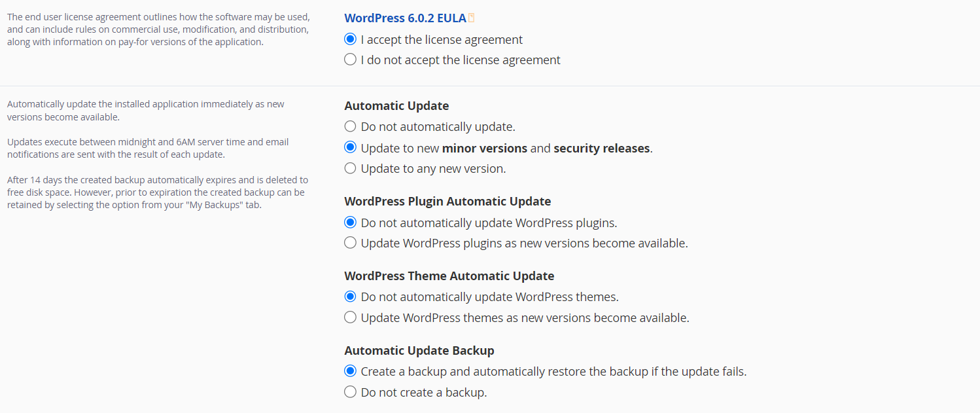Enable automatic WordPress theme updates
980x413 pixels.
click(350, 317)
